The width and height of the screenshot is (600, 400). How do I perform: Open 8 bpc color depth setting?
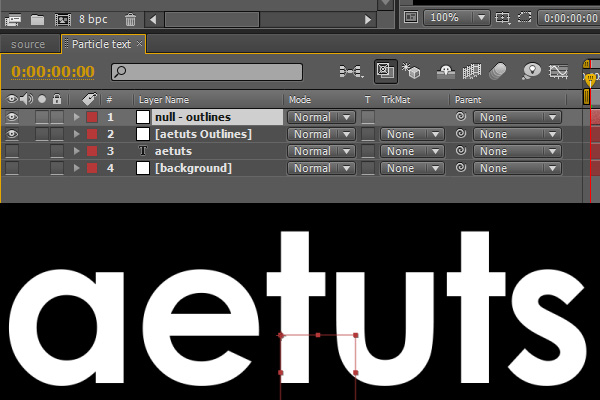pyautogui.click(x=93, y=19)
